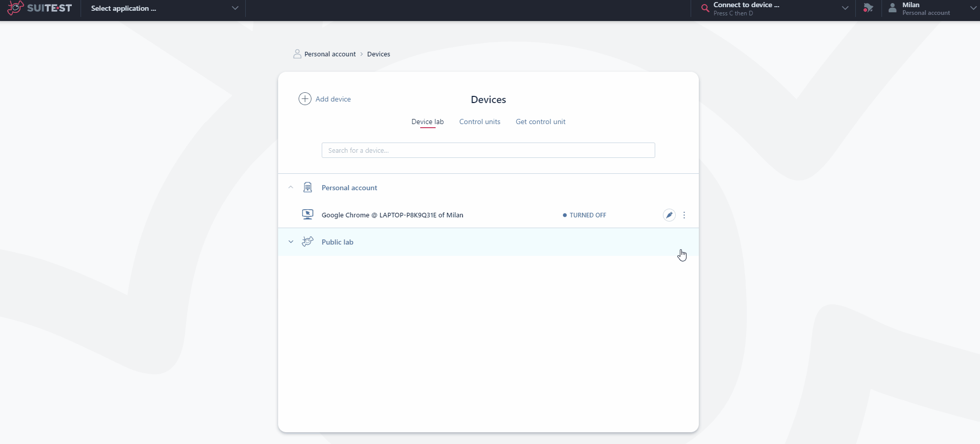Click the Connect to device search icon
Viewport: 980px width, 444px height.
[x=705, y=8]
